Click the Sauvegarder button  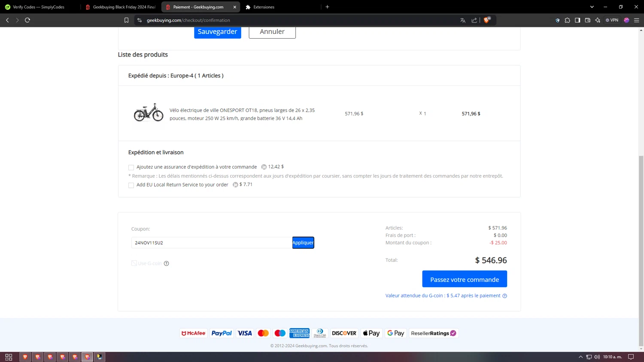[x=217, y=32]
